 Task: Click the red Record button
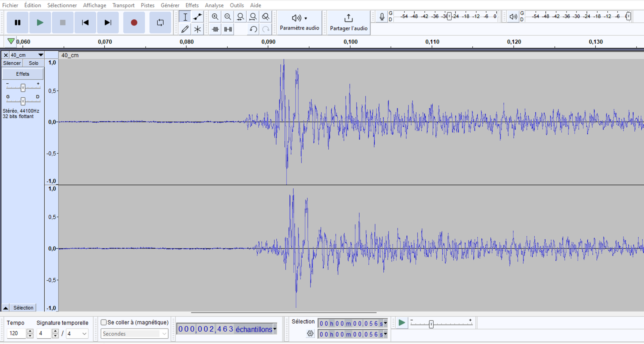[134, 23]
